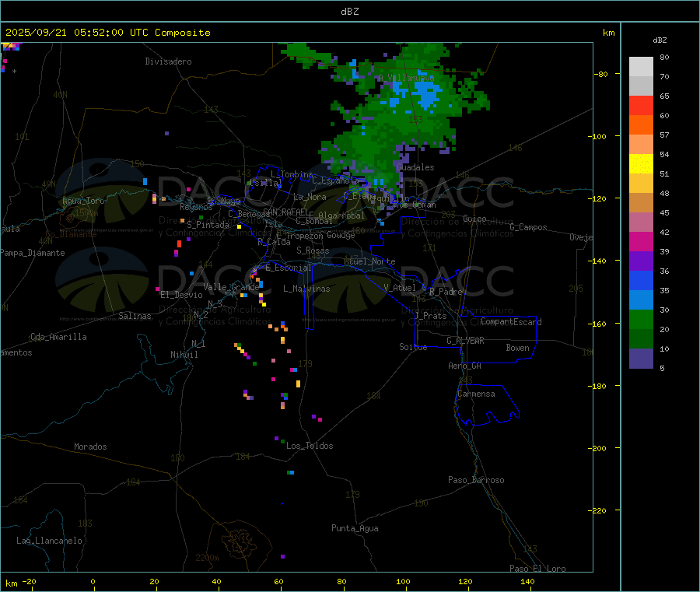
Task: Select the green 30 dBZ legend swatch
Action: tap(641, 319)
